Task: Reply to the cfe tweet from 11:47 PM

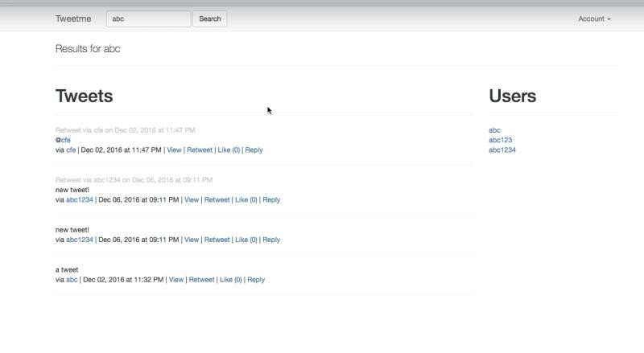Action: click(x=254, y=150)
